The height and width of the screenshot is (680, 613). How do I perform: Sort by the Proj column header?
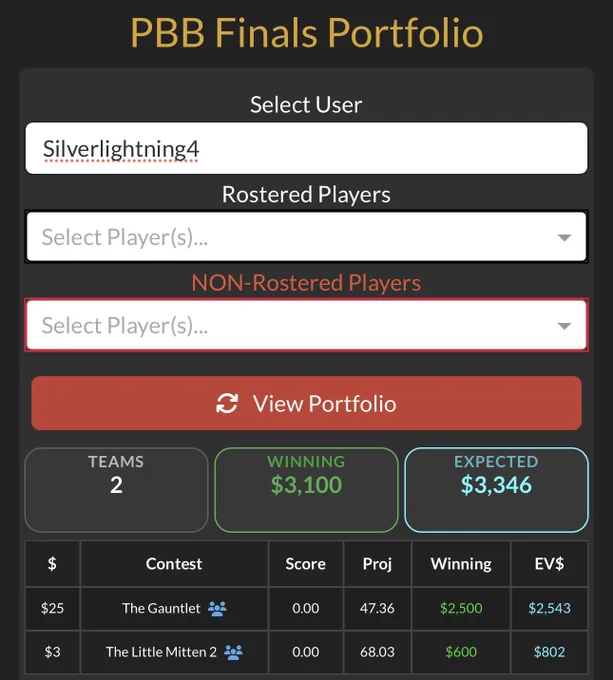(377, 564)
